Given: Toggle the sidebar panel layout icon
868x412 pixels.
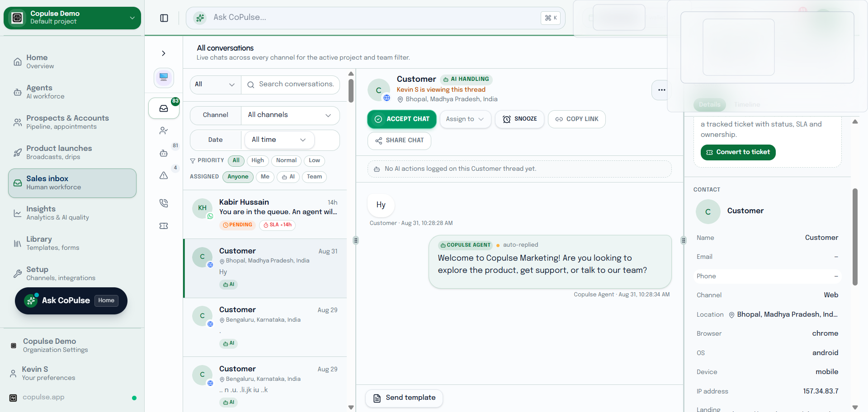Looking at the screenshot, I should pyautogui.click(x=164, y=18).
